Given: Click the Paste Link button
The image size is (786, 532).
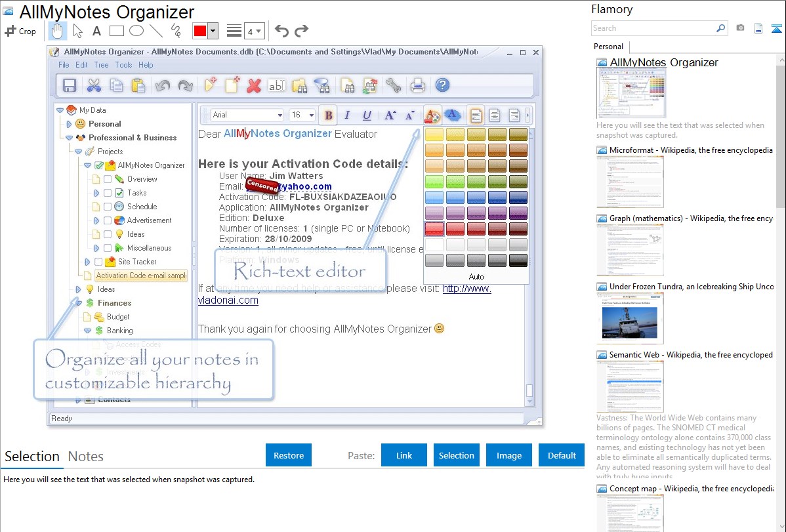Looking at the screenshot, I should click(404, 455).
